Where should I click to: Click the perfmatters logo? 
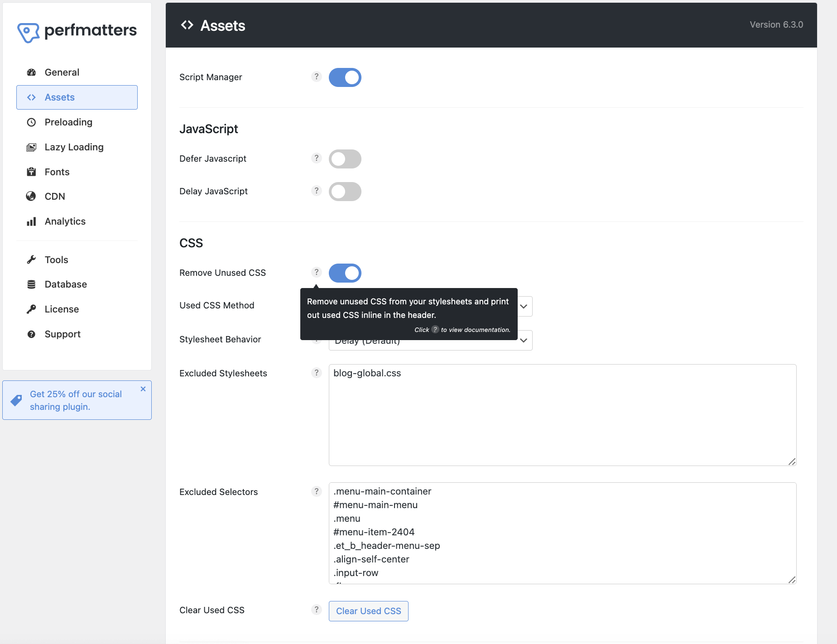[77, 32]
